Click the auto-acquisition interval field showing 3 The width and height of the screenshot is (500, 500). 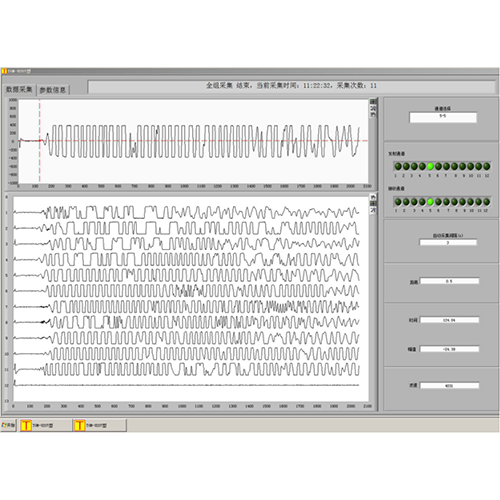[448, 242]
